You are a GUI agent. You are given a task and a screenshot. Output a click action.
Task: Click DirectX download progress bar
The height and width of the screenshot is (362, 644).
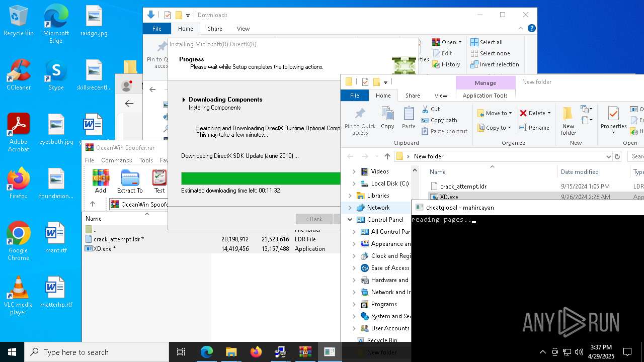coord(261,178)
